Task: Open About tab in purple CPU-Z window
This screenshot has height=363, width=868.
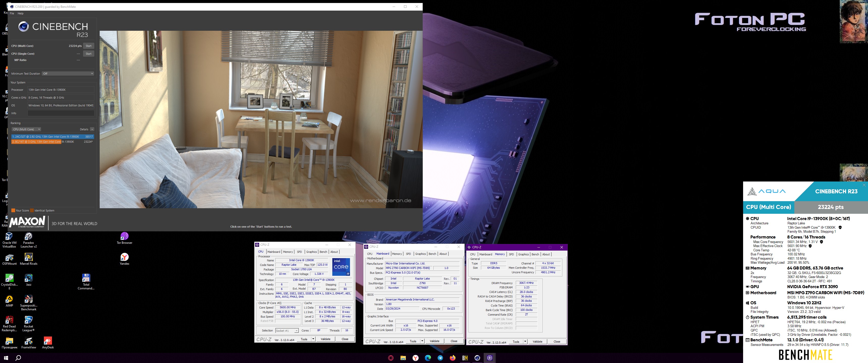Action: tap(546, 255)
